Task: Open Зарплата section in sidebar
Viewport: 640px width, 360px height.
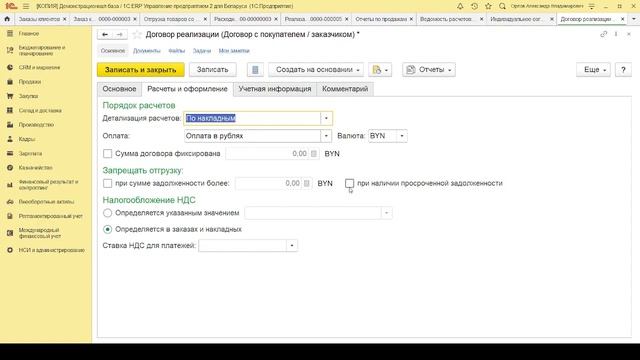Action: pyautogui.click(x=30, y=153)
